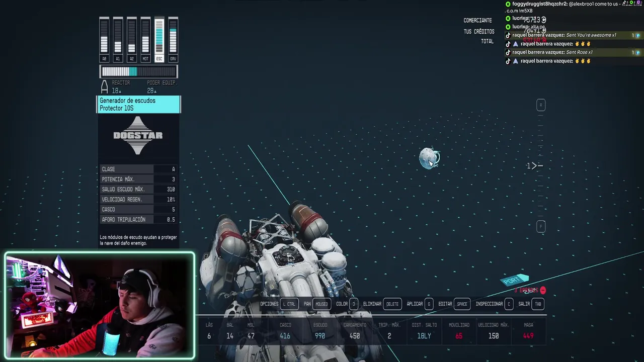The width and height of the screenshot is (644, 362).
Task: Click the APLICAR G key prompt
Action: coord(420,304)
